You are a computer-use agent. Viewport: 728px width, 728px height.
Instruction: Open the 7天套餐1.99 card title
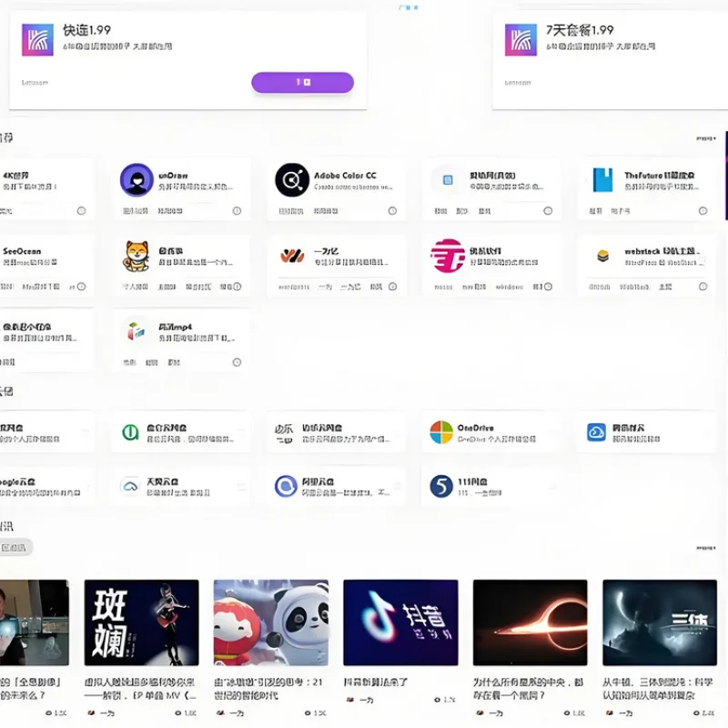coord(580,30)
